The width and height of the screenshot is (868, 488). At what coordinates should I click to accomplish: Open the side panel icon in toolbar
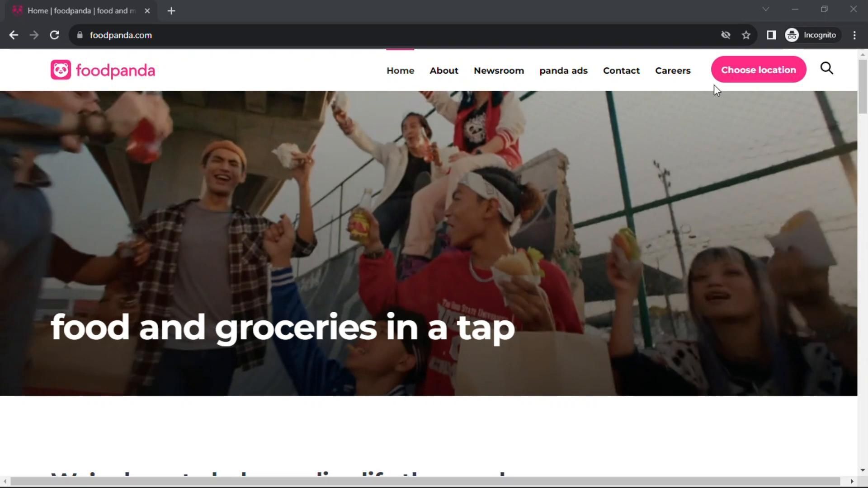(771, 35)
